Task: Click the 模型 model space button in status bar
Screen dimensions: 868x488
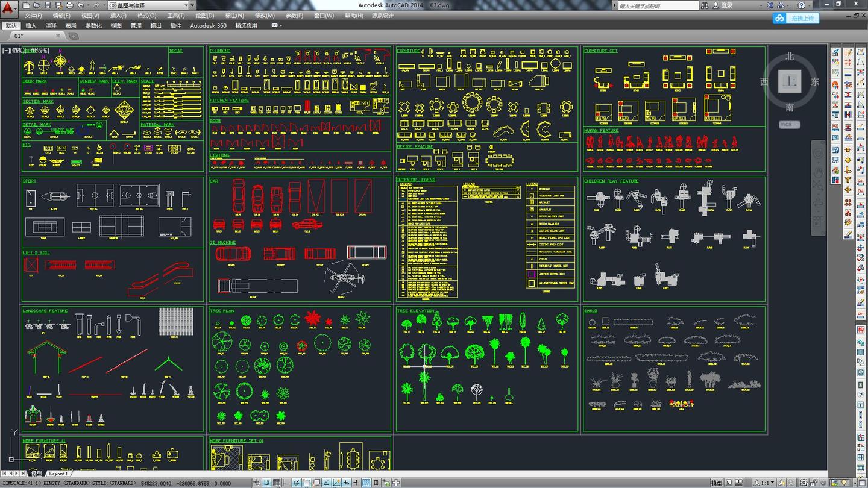Action: (717, 483)
